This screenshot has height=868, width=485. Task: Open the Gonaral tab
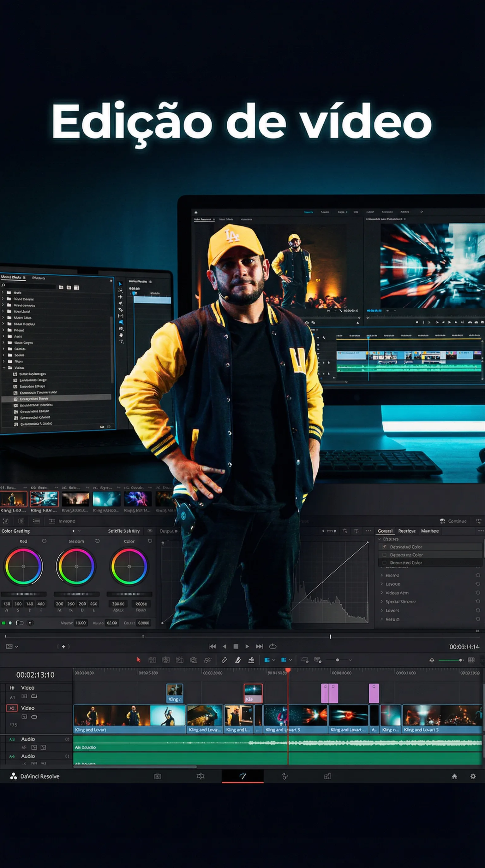[x=385, y=531]
